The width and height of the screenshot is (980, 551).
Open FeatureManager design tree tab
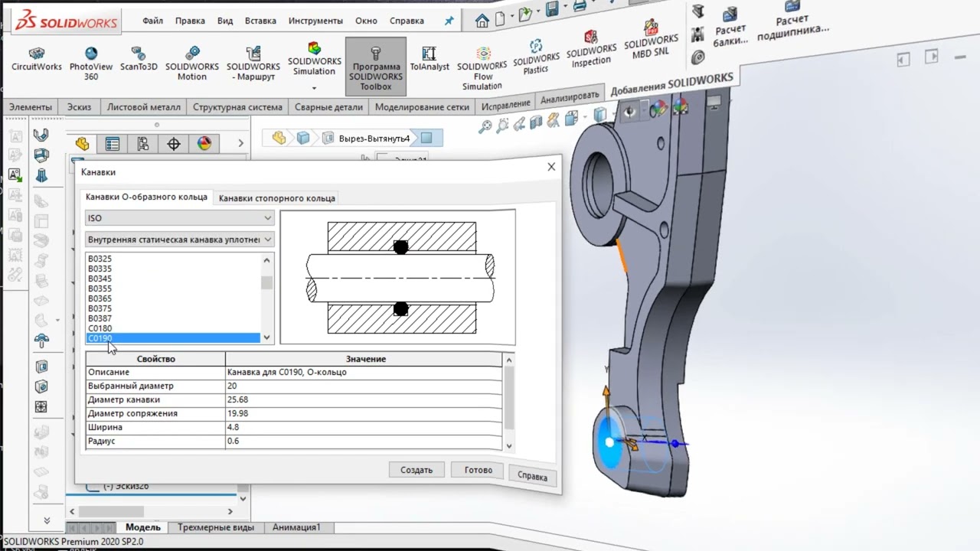coord(83,143)
